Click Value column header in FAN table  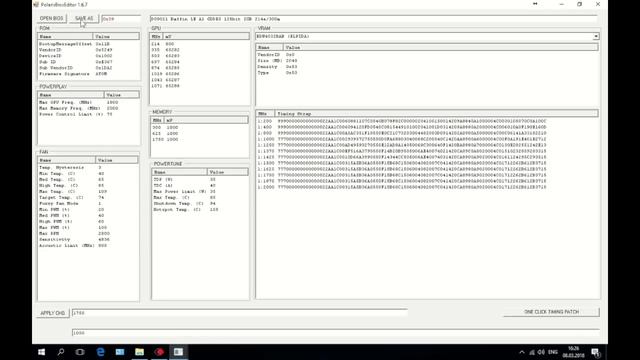pyautogui.click(x=117, y=160)
